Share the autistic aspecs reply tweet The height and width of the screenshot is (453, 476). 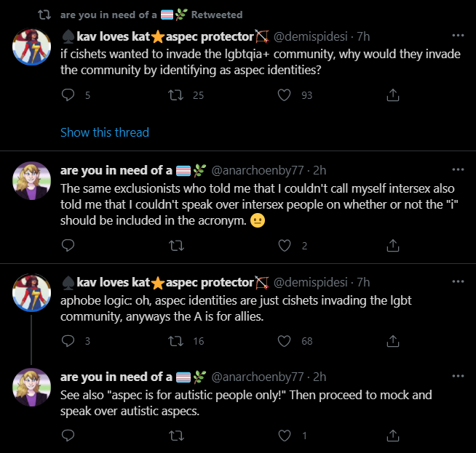tap(393, 436)
